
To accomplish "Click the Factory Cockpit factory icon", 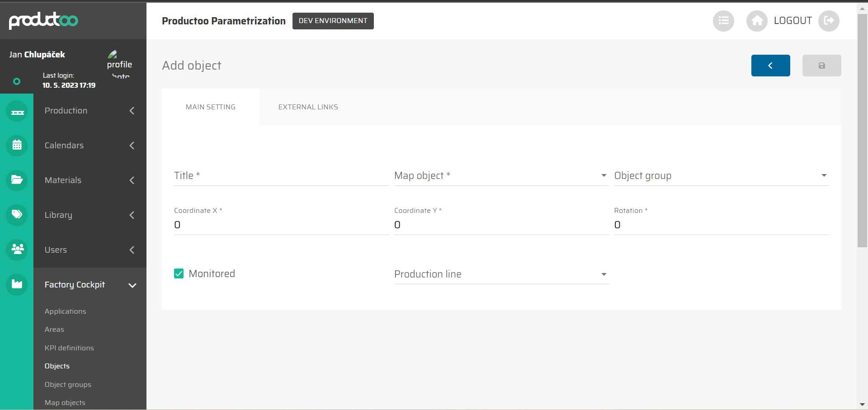I will (x=17, y=284).
